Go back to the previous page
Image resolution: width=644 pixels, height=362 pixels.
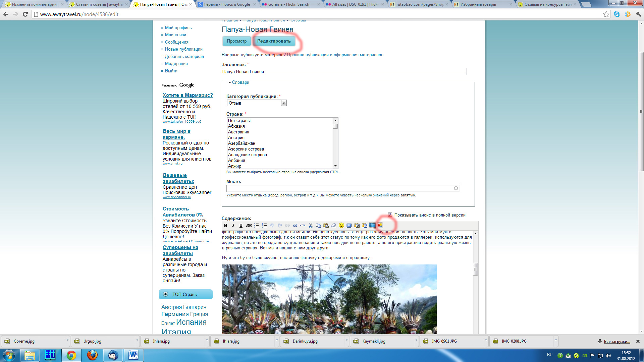click(6, 14)
